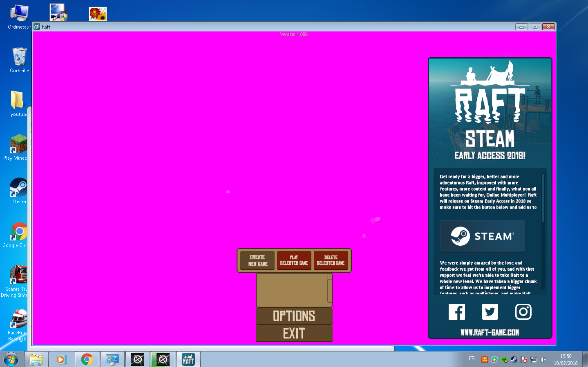Select the paintbrush-and-shield image desktop icon

tap(58, 12)
